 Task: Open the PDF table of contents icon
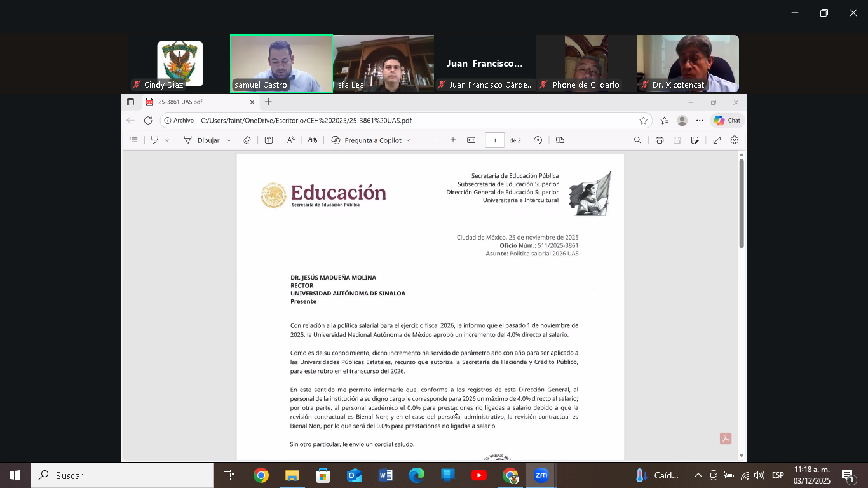pos(133,140)
